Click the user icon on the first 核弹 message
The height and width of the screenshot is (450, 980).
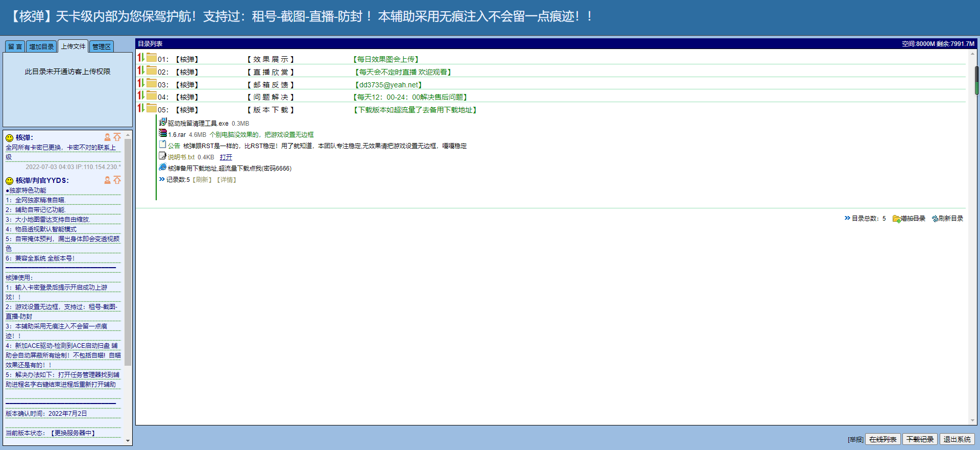(107, 137)
